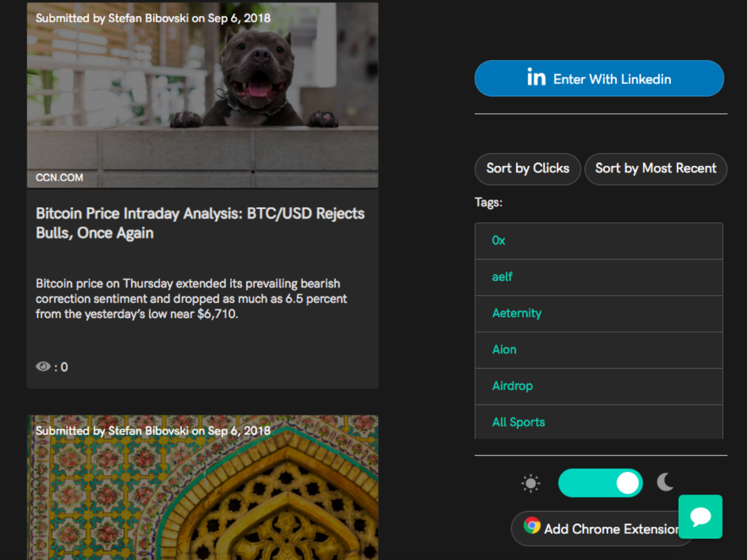Click the Tags: heading label
This screenshot has width=747, height=560.
click(x=488, y=202)
